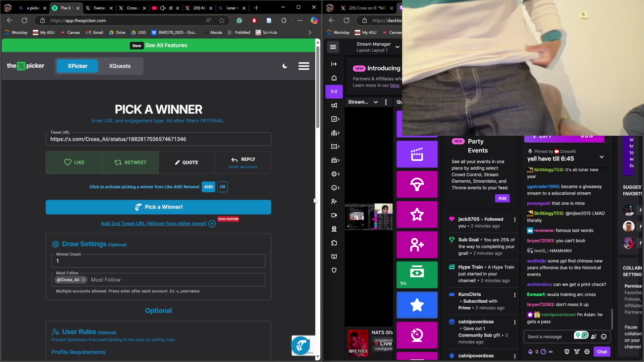The width and height of the screenshot is (644, 362).
Task: Expand the Settings gear sidebar section
Action: 335,174
